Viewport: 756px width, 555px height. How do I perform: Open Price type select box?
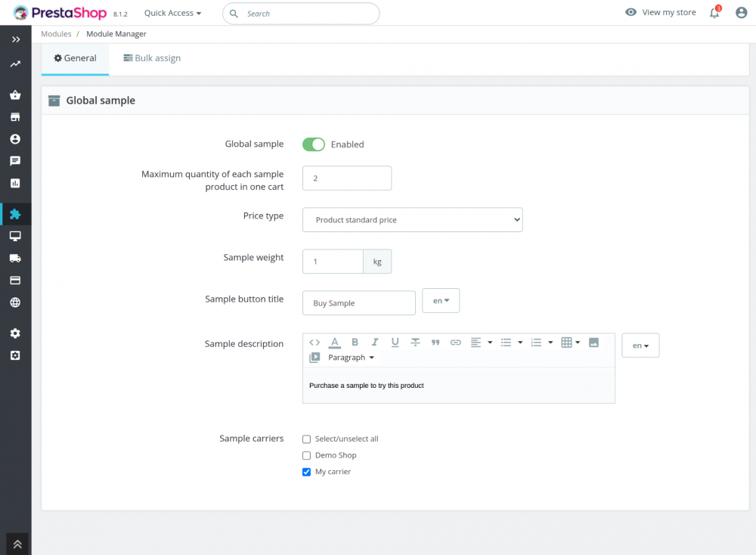point(412,220)
